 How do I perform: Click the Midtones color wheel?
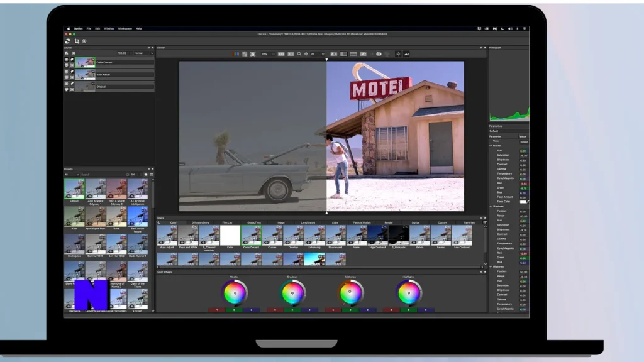(x=350, y=293)
